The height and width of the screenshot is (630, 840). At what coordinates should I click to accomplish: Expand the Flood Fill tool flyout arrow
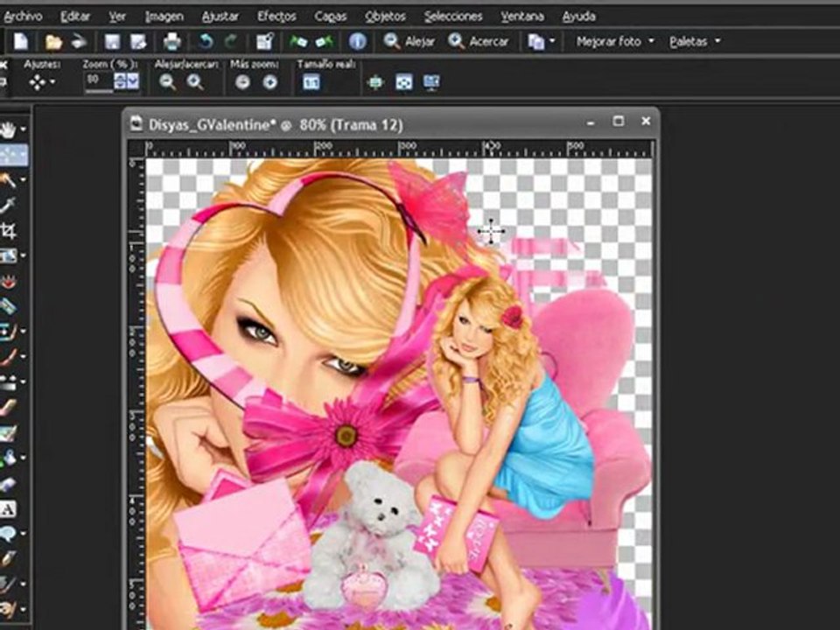tap(23, 458)
